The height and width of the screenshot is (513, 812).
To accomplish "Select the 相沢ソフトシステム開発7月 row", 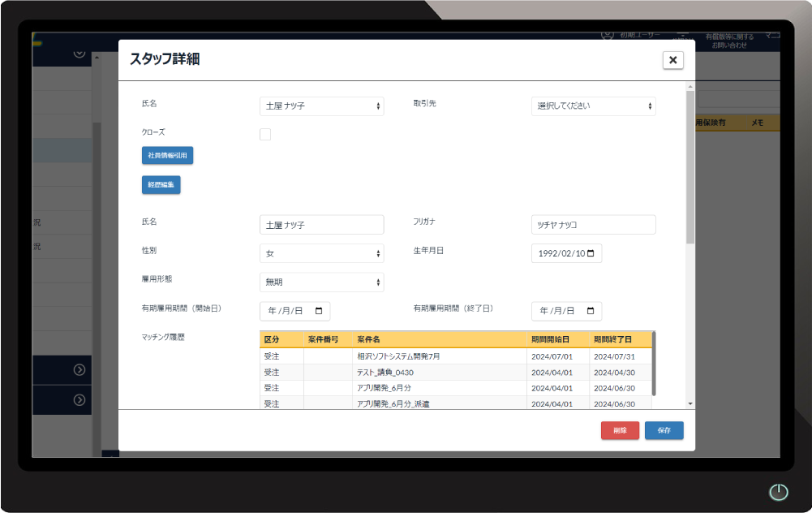I will point(439,356).
